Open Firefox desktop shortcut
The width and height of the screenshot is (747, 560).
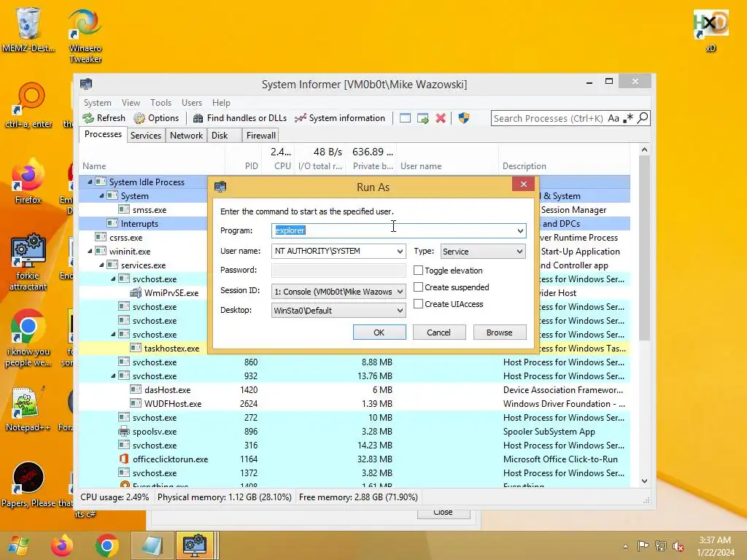pos(28,182)
